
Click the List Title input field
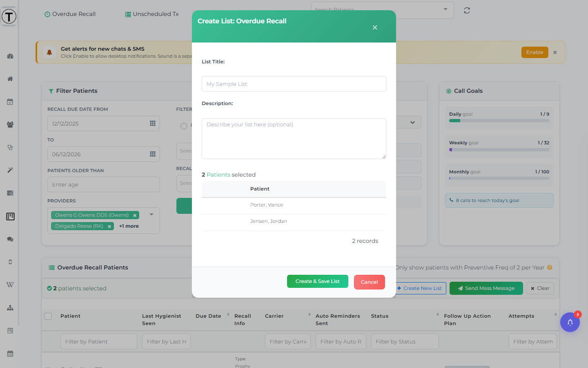(x=294, y=84)
